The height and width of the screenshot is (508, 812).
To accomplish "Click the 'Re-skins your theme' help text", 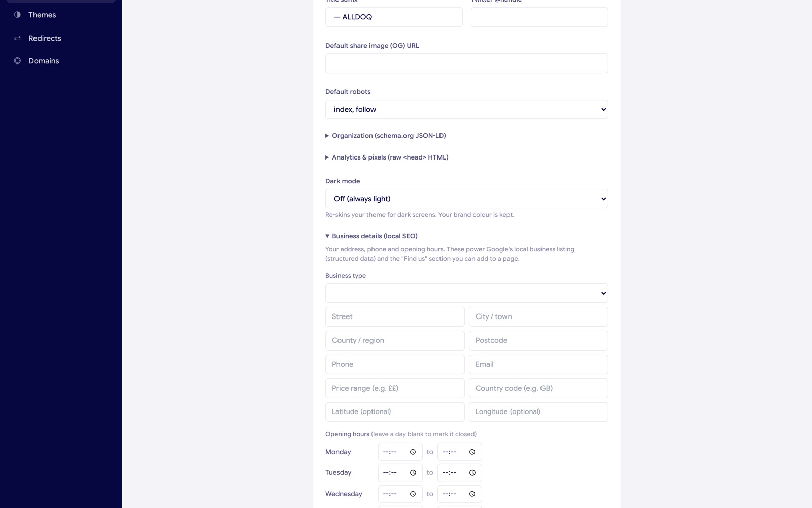I will pyautogui.click(x=420, y=215).
